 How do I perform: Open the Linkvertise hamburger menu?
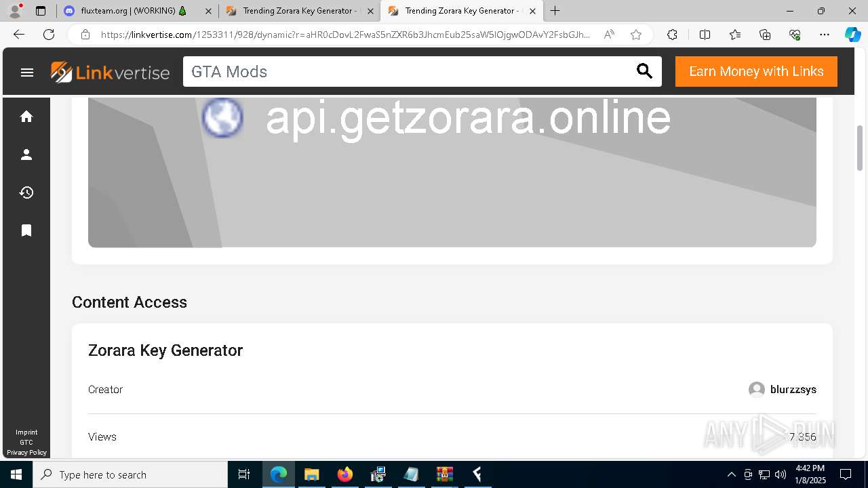click(x=27, y=72)
